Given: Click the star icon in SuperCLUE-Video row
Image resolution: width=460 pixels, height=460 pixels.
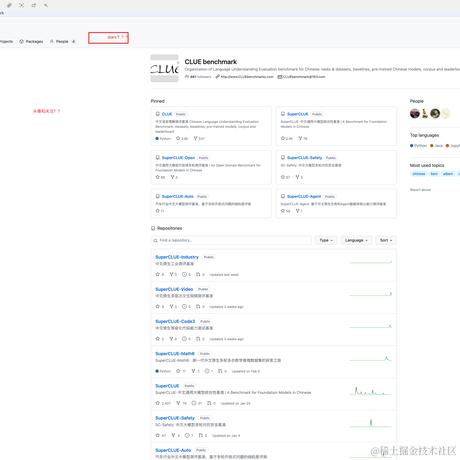Looking at the screenshot, I should pos(157,306).
